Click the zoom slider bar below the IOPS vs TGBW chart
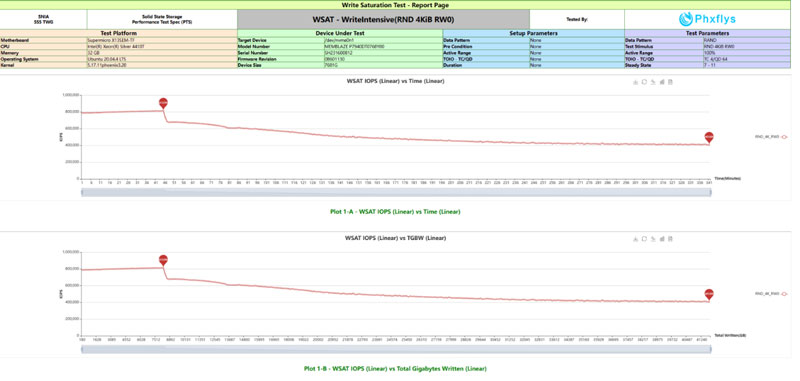Screen dimensions: 800x381 click(396, 349)
